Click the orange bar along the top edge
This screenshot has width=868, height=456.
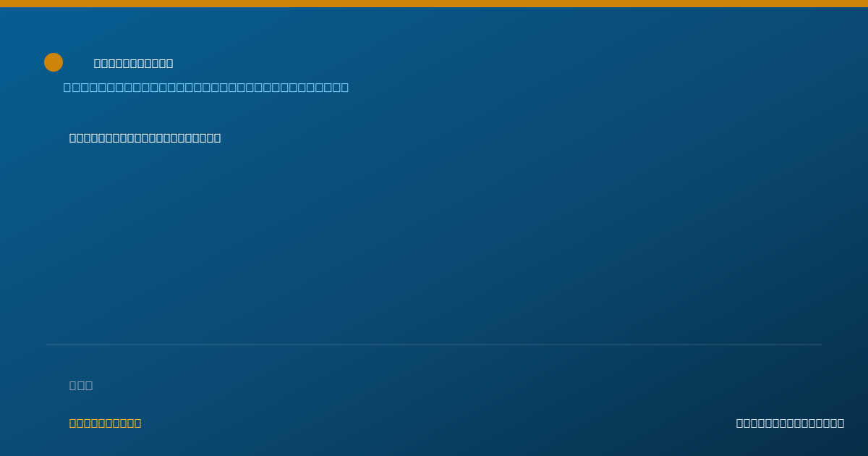point(434,4)
